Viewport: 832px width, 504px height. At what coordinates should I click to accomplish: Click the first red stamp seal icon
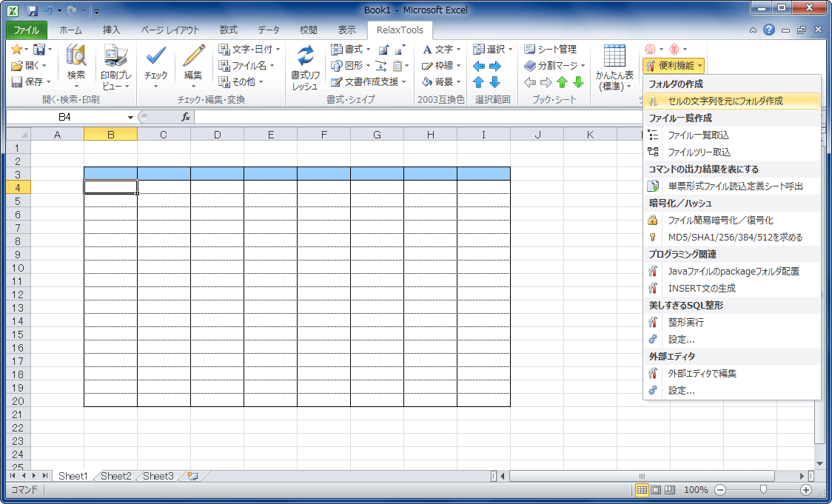pyautogui.click(x=650, y=50)
